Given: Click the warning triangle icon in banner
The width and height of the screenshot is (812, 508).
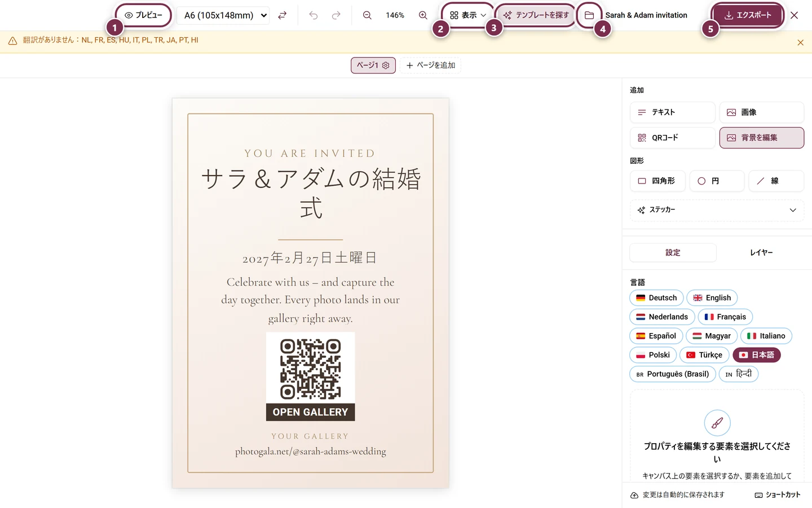Looking at the screenshot, I should click(12, 41).
